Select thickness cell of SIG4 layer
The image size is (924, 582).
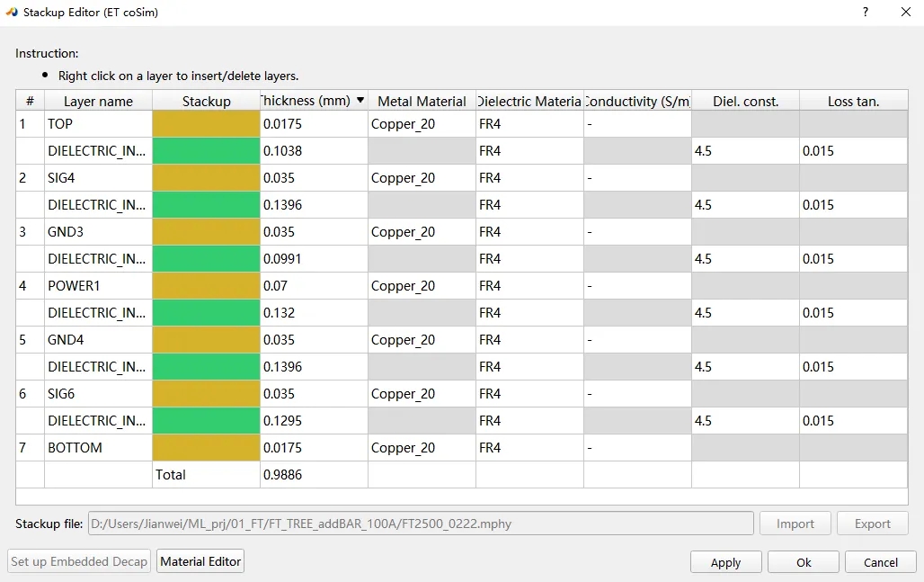point(314,178)
